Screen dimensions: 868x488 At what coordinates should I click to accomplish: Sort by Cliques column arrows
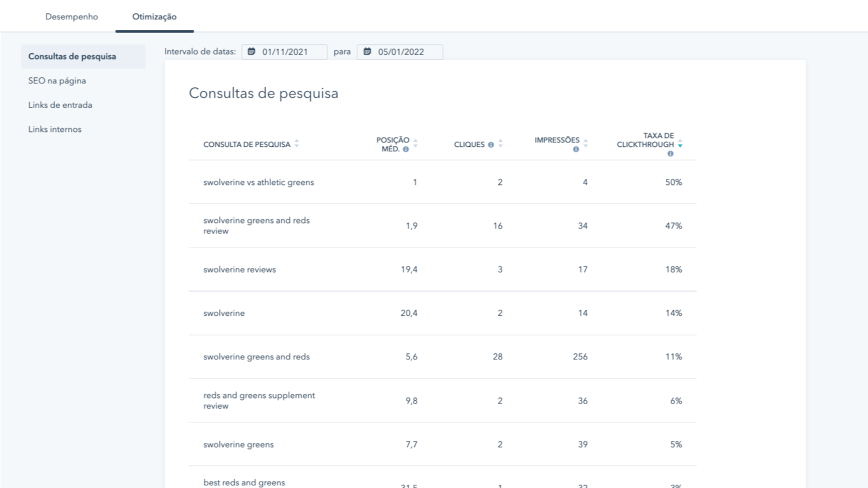501,144
